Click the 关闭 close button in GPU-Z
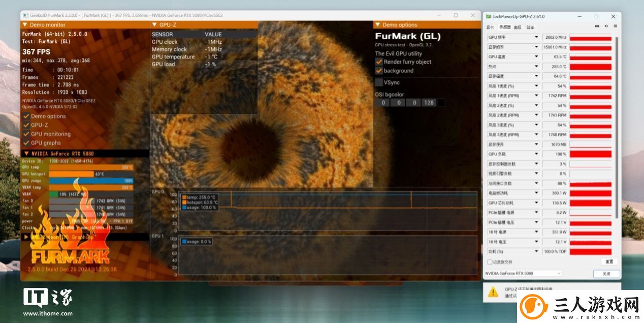644x323 pixels. point(606,274)
